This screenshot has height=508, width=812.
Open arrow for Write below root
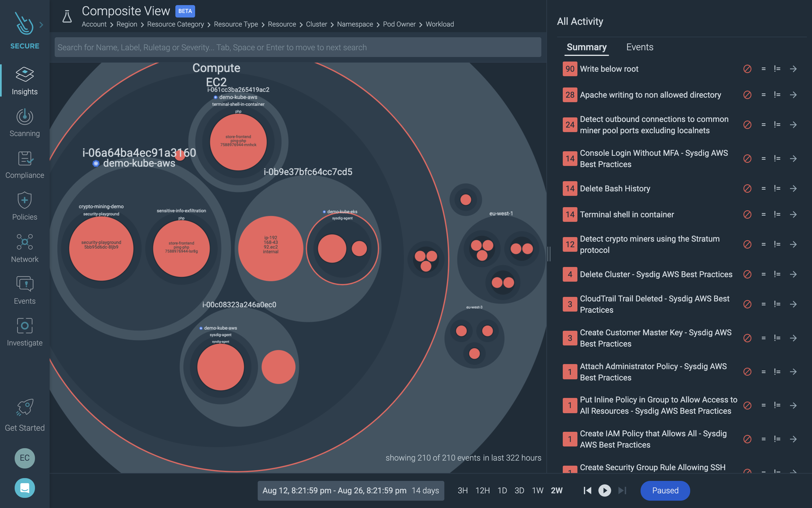coord(793,69)
